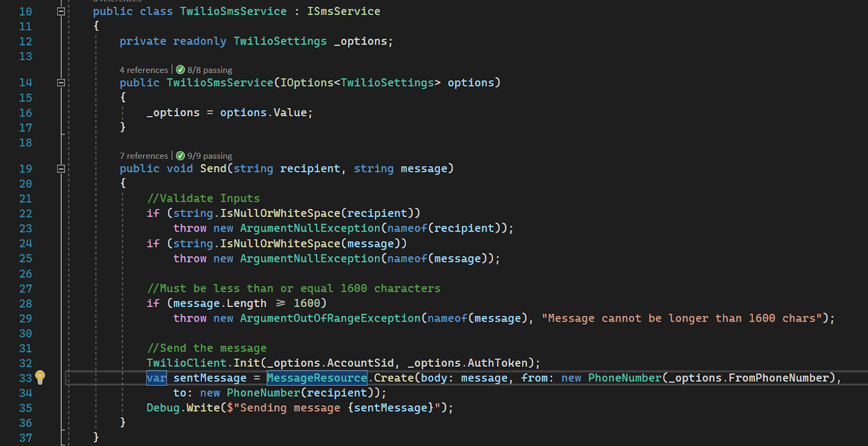Click the _options field declaration on line 12
Image resolution: width=868 pixels, height=446 pixels.
363,41
